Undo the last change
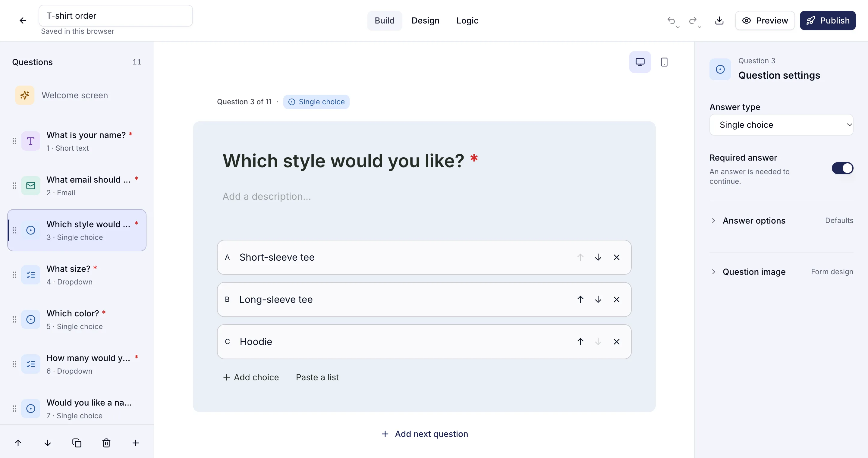This screenshot has width=868, height=458. coord(671,20)
